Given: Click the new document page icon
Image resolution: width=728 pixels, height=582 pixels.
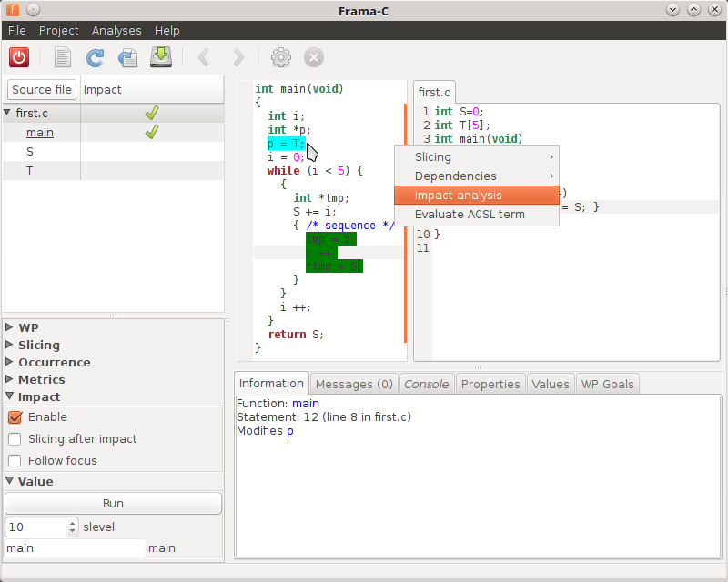Looking at the screenshot, I should (62, 57).
